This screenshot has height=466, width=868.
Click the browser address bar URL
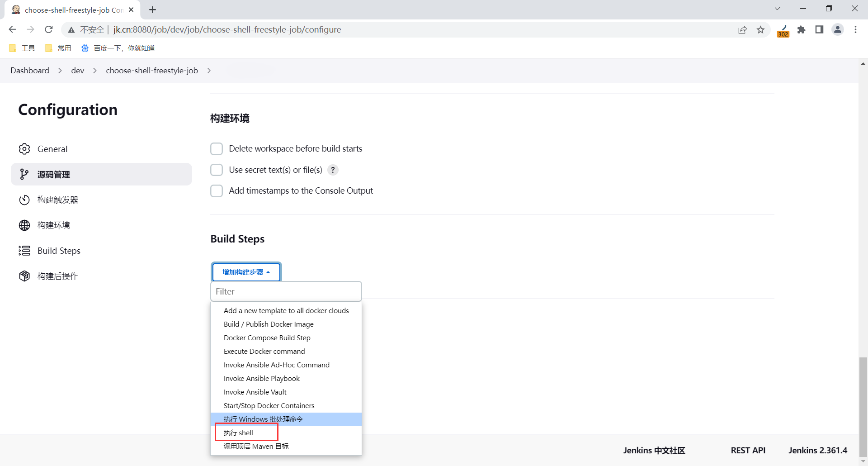click(x=227, y=30)
